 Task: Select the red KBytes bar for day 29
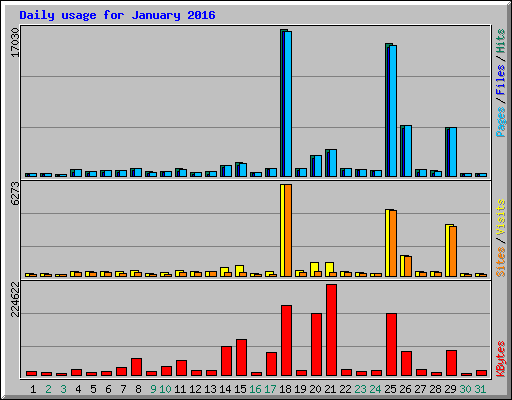(x=451, y=363)
